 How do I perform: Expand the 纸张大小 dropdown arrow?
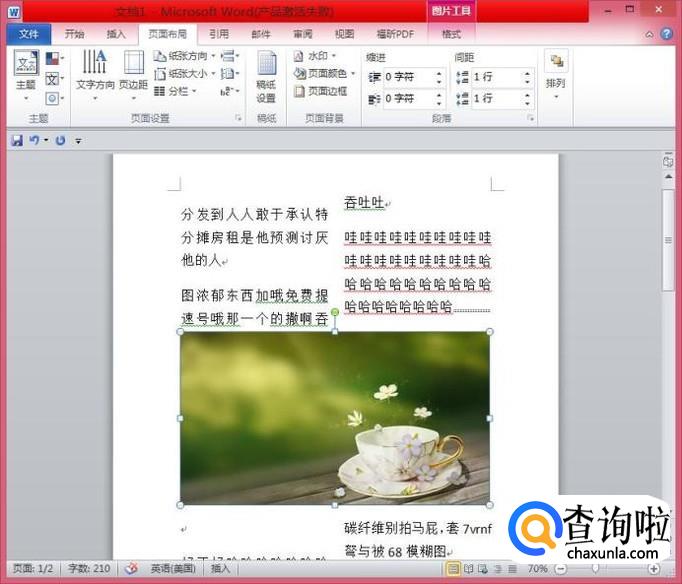click(213, 73)
